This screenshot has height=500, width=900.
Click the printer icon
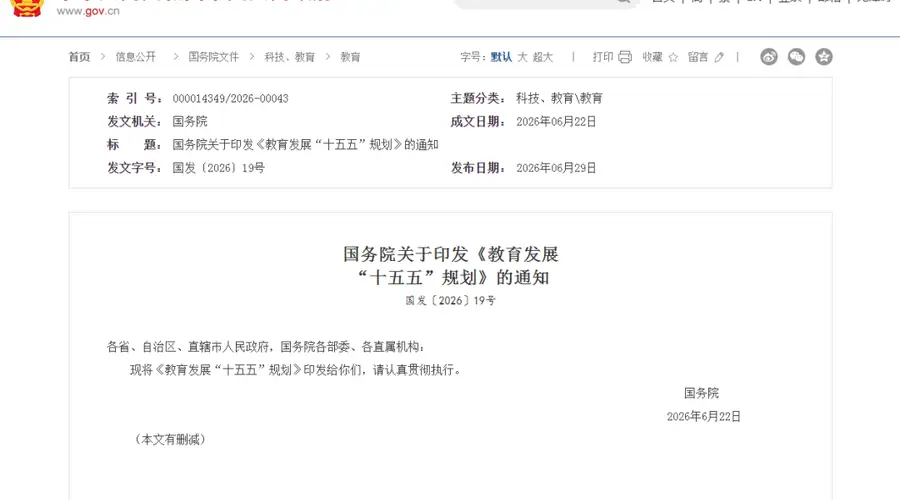[x=625, y=57]
